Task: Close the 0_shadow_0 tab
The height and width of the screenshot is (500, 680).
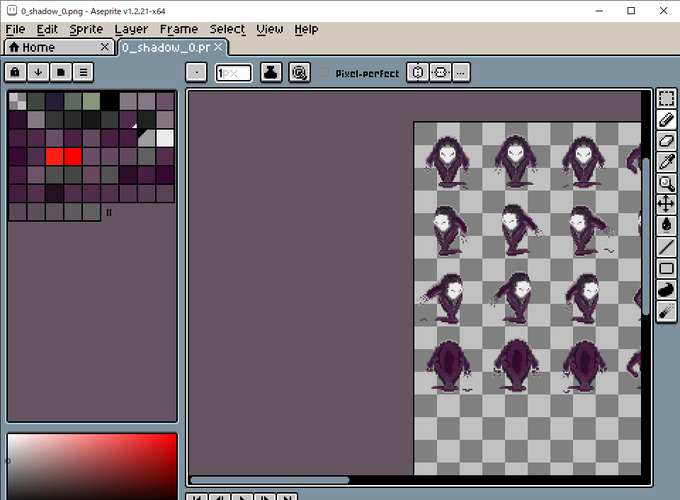Action: 219,47
